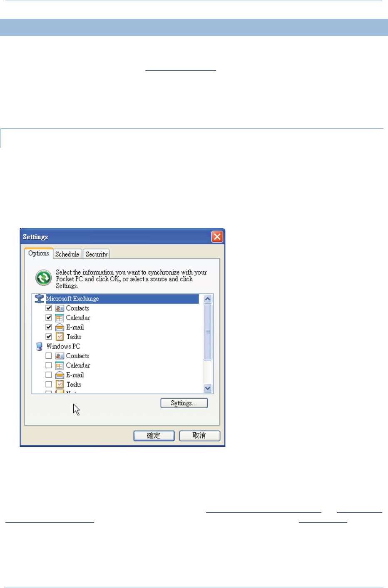Open the Security tab
388x588 pixels.
click(97, 254)
